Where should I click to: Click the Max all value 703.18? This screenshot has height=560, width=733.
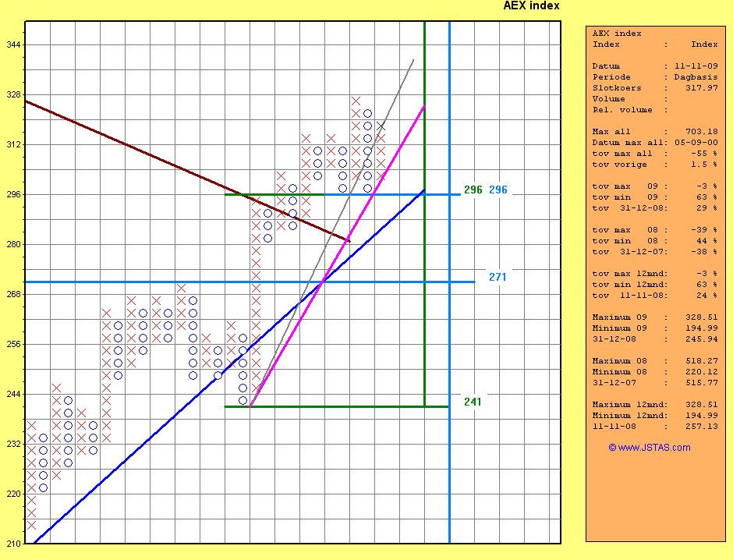pos(702,132)
